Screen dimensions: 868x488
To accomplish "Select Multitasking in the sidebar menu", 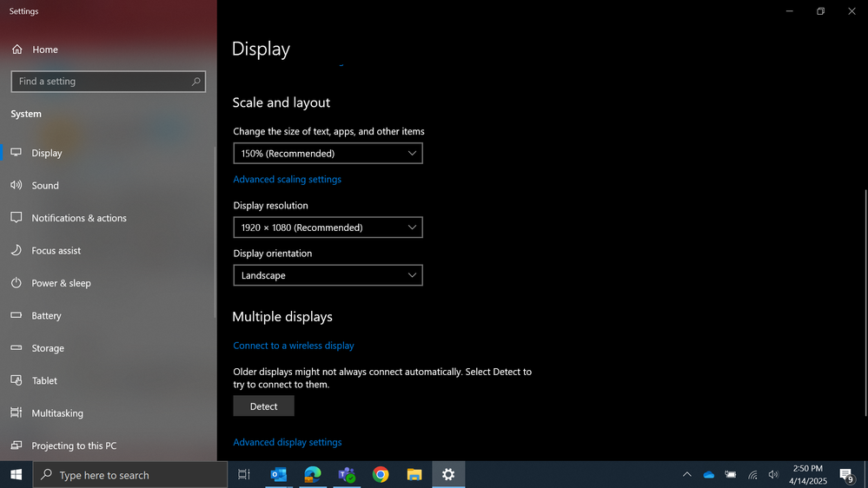I will tap(57, 413).
